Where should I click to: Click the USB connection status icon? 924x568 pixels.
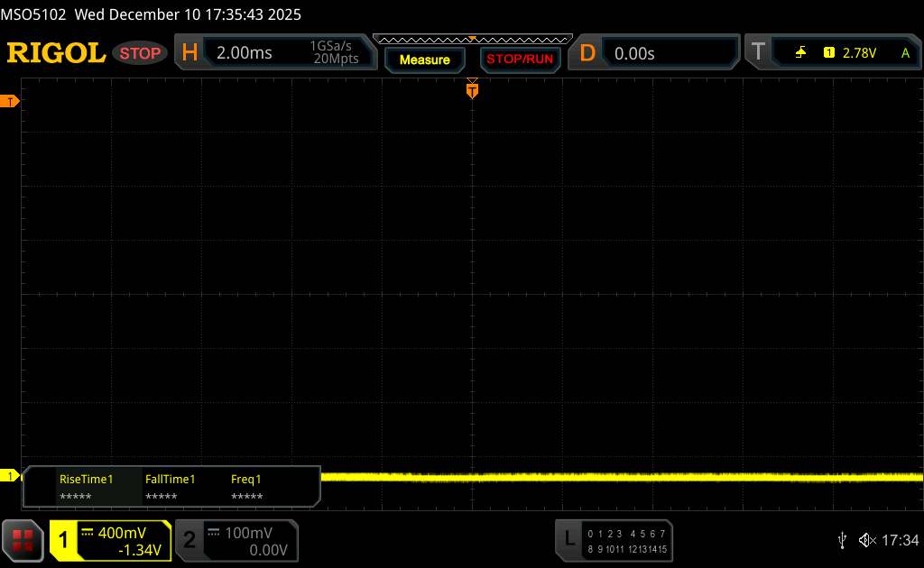(x=842, y=539)
